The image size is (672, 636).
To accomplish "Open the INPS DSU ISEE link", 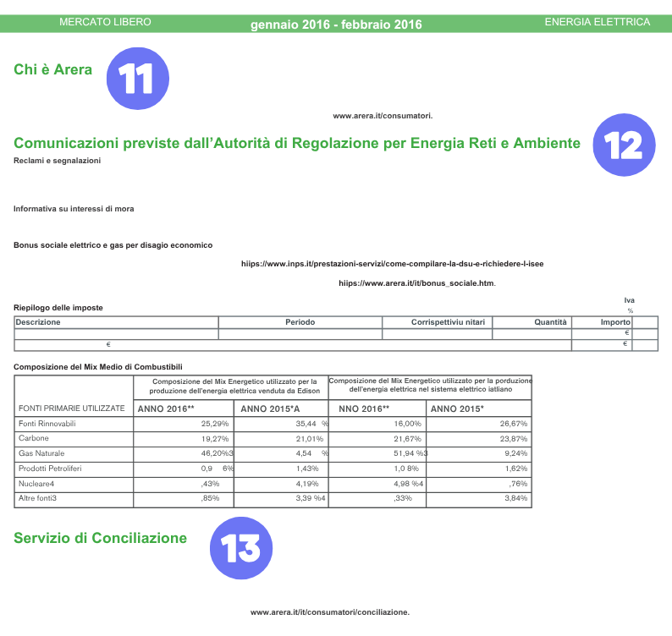I will pyautogui.click(x=393, y=264).
